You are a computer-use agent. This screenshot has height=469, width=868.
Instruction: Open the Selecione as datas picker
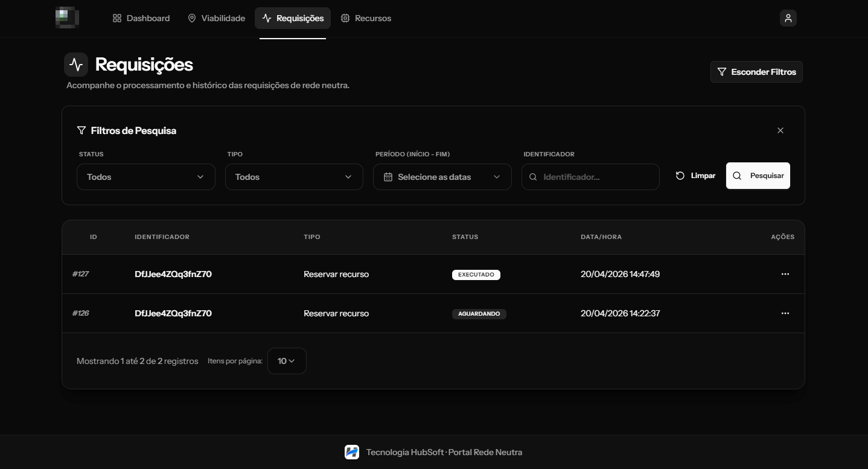[442, 177]
